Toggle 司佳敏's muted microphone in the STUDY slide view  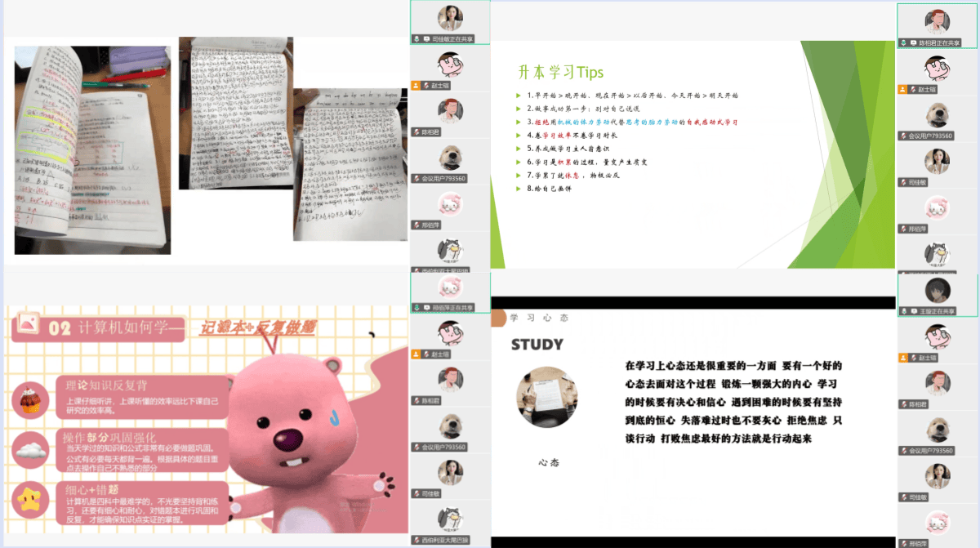pos(903,497)
